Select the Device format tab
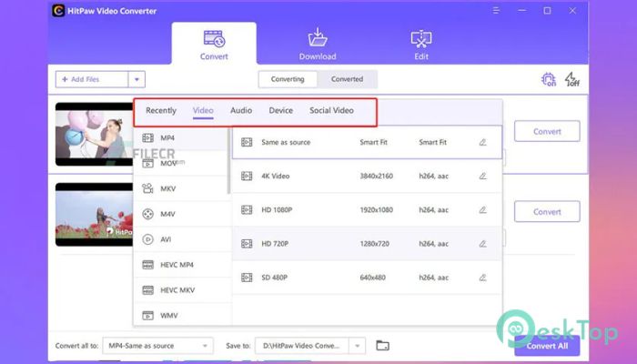The width and height of the screenshot is (637, 364). pos(280,110)
